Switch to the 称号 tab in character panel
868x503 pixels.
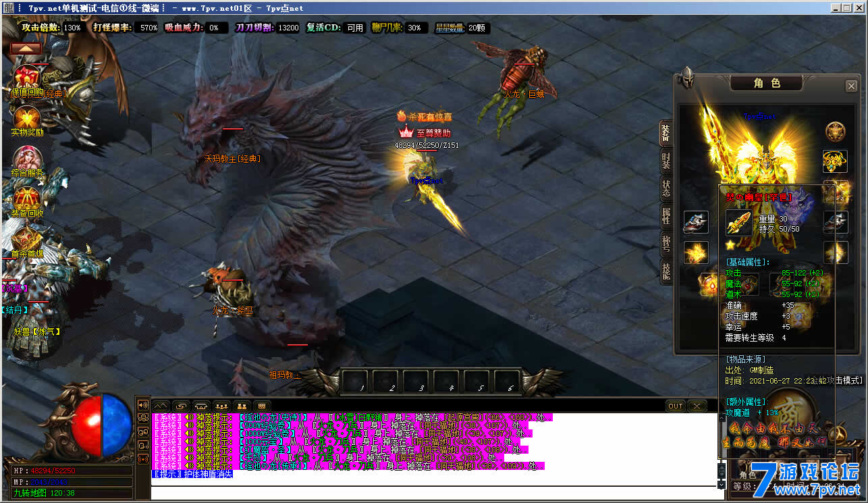tap(666, 244)
